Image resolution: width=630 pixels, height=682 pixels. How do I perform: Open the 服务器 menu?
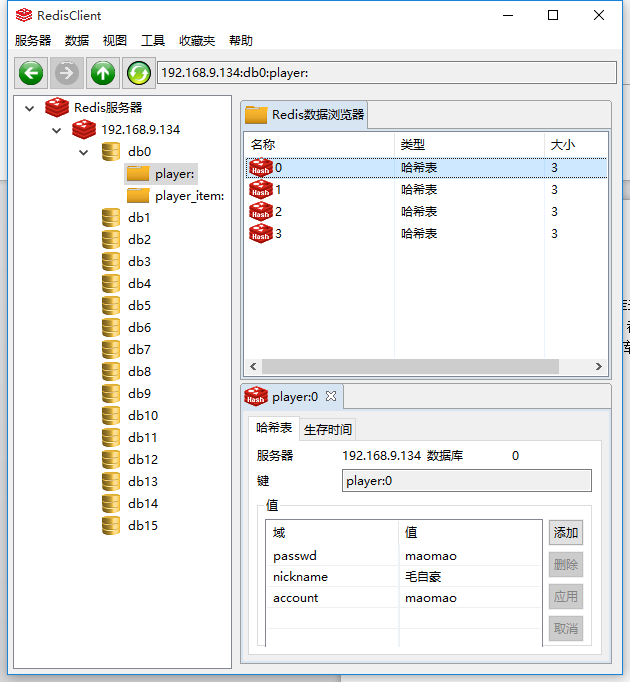pos(33,40)
